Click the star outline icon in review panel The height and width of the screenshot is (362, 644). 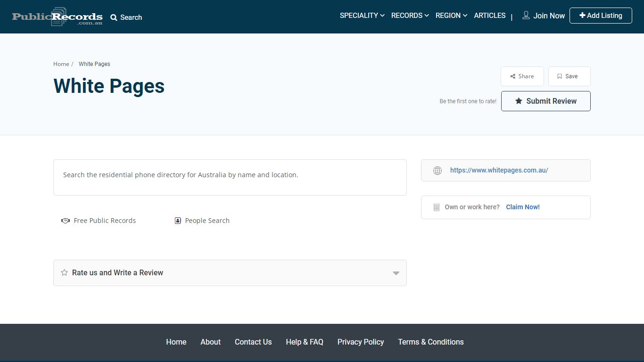pyautogui.click(x=64, y=272)
